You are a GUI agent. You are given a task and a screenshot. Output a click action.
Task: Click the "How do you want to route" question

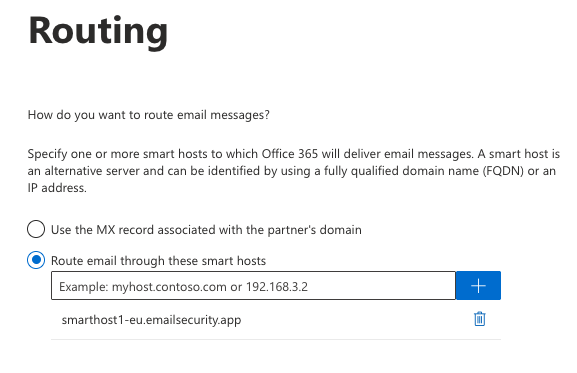point(149,115)
